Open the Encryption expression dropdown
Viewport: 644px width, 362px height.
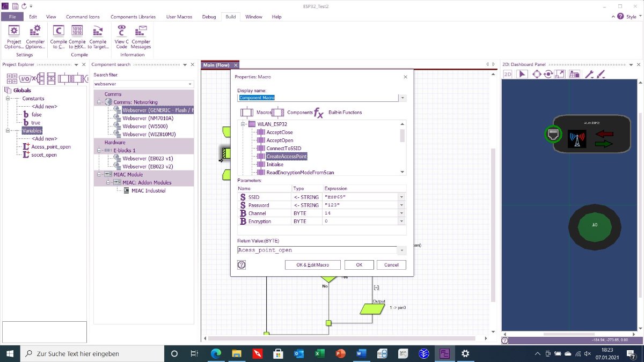[x=401, y=221]
